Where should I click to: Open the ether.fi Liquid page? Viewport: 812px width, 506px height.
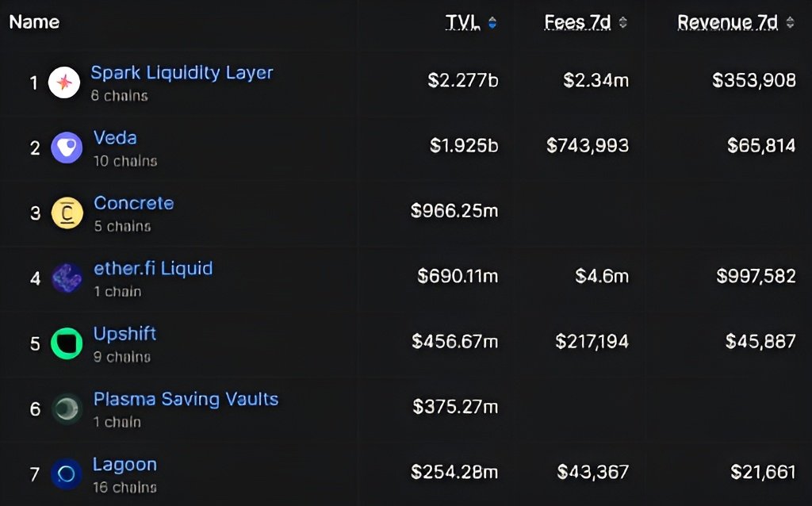(x=153, y=268)
